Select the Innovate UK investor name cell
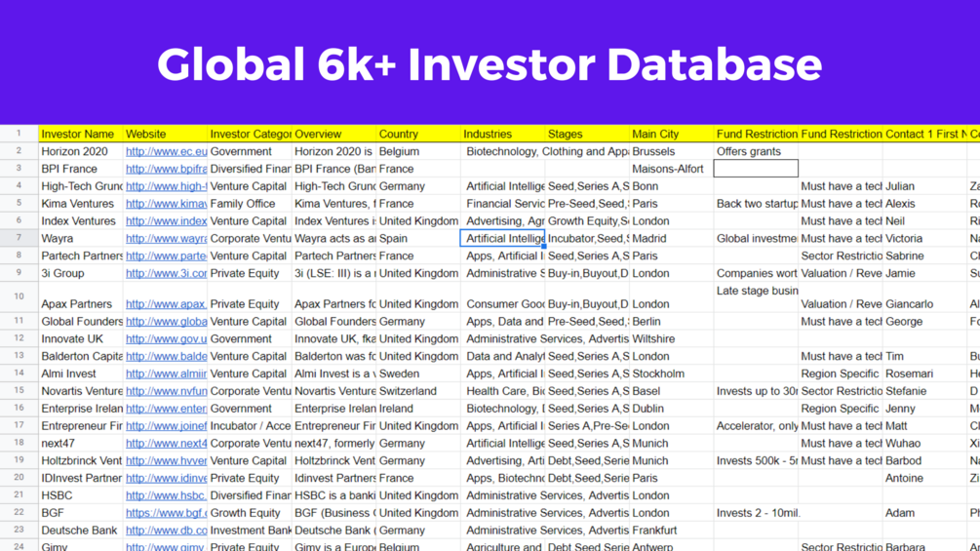The image size is (980, 551). tap(81, 338)
